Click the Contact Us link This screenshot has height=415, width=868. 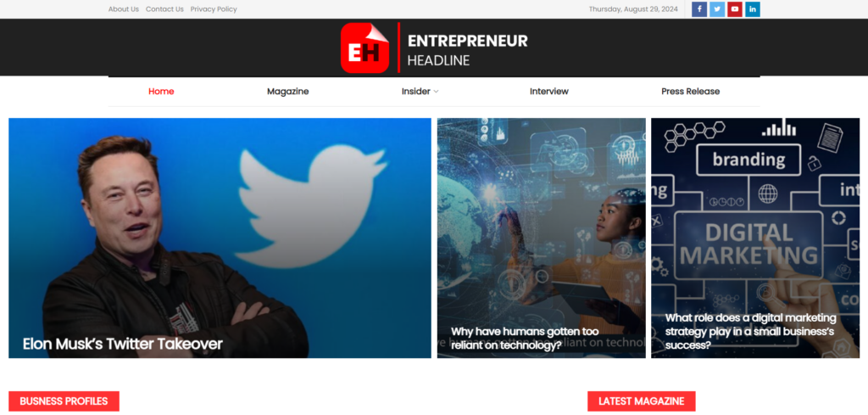pyautogui.click(x=164, y=8)
